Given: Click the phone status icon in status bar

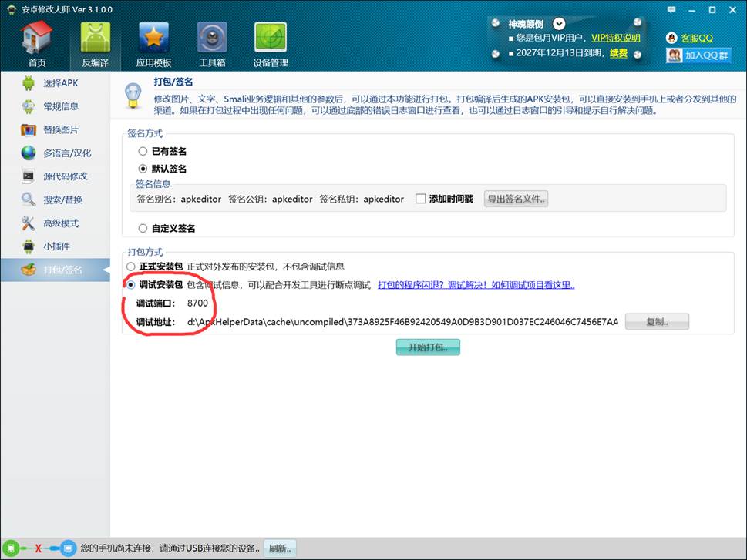Looking at the screenshot, I should pyautogui.click(x=11, y=548).
